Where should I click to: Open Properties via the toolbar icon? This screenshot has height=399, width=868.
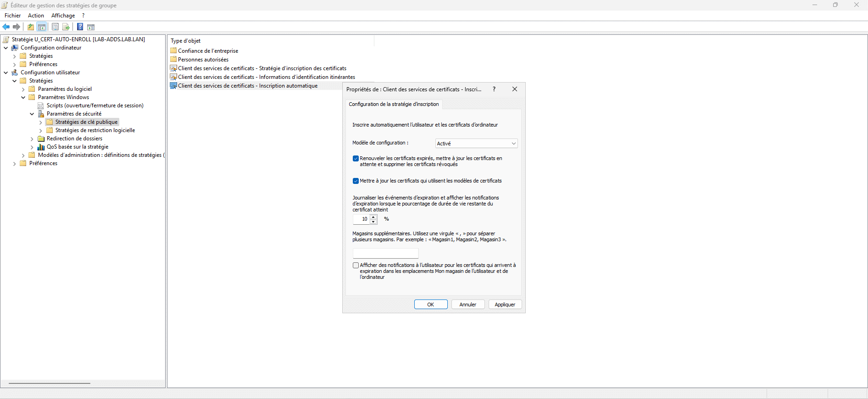click(x=55, y=27)
